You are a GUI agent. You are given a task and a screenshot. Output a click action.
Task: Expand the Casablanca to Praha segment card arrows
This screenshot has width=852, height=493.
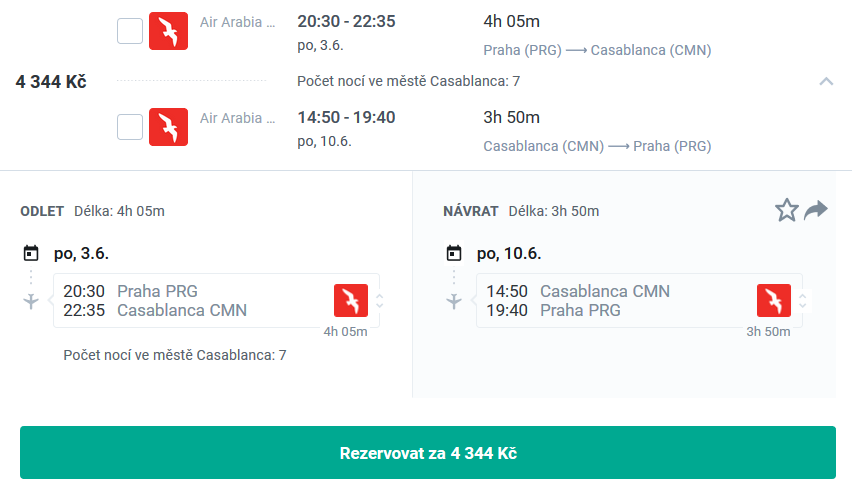803,301
